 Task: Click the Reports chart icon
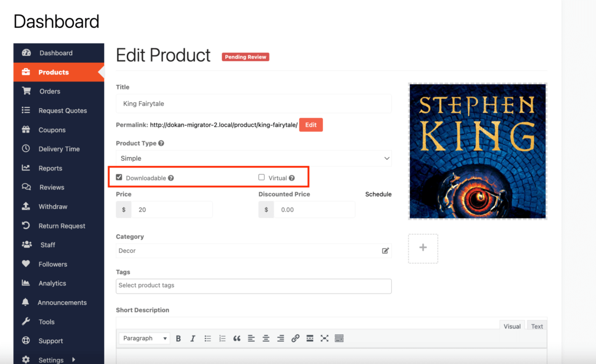pos(26,168)
